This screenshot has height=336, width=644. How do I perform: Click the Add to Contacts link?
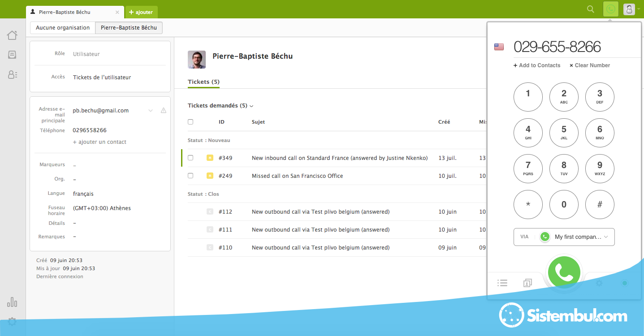click(537, 65)
